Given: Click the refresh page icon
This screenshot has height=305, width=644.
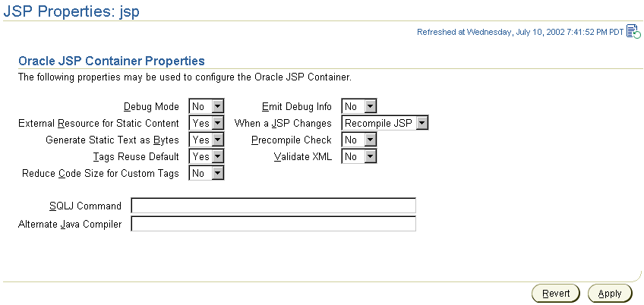Looking at the screenshot, I should click(x=633, y=33).
